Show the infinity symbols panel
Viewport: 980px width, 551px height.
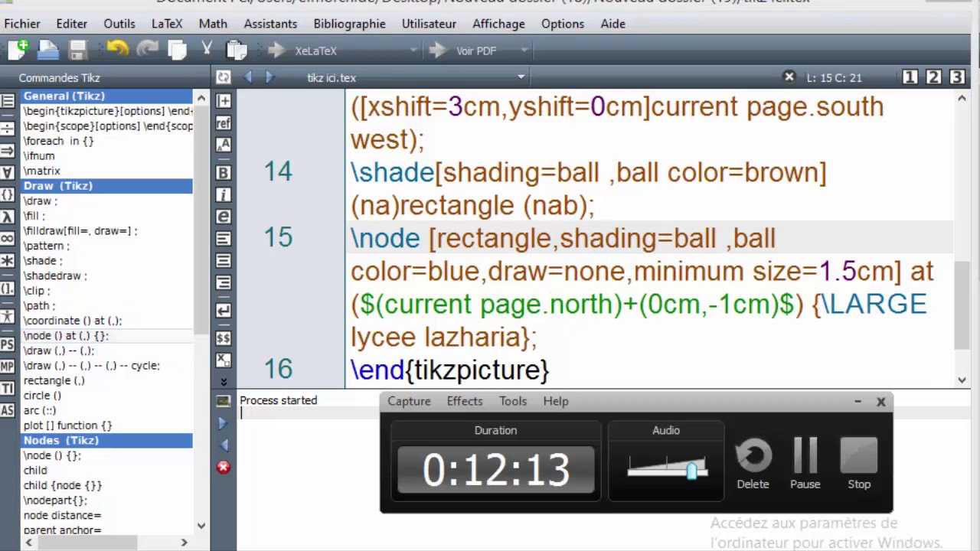[8, 239]
